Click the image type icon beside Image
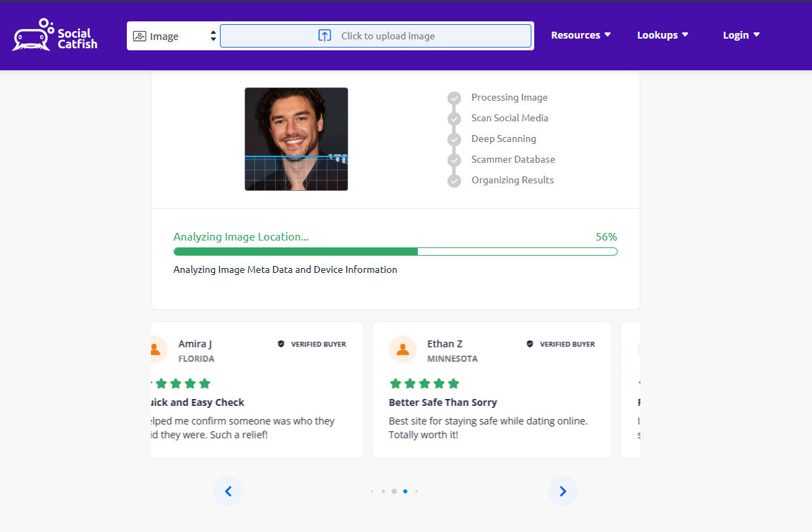 139,37
